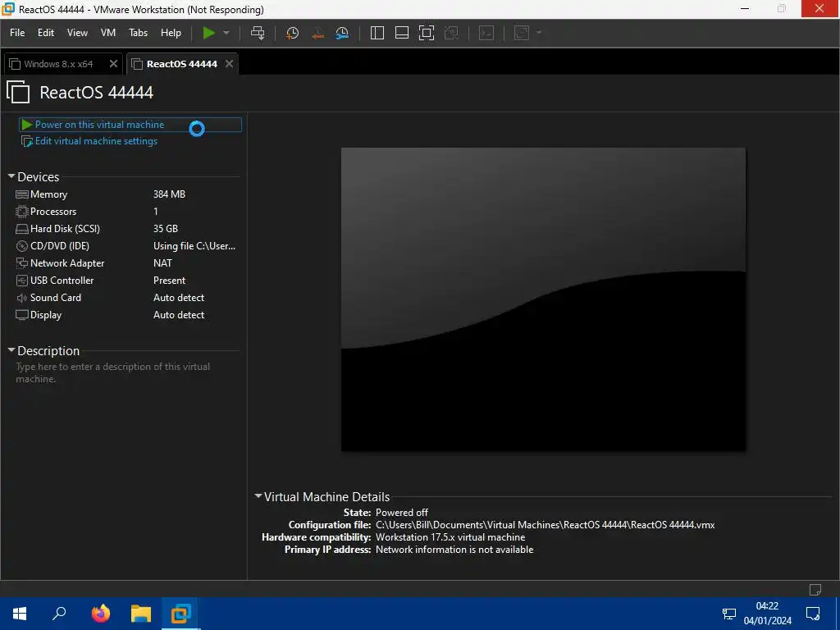Open File Explorer from the taskbar
The image size is (840, 630).
141,614
